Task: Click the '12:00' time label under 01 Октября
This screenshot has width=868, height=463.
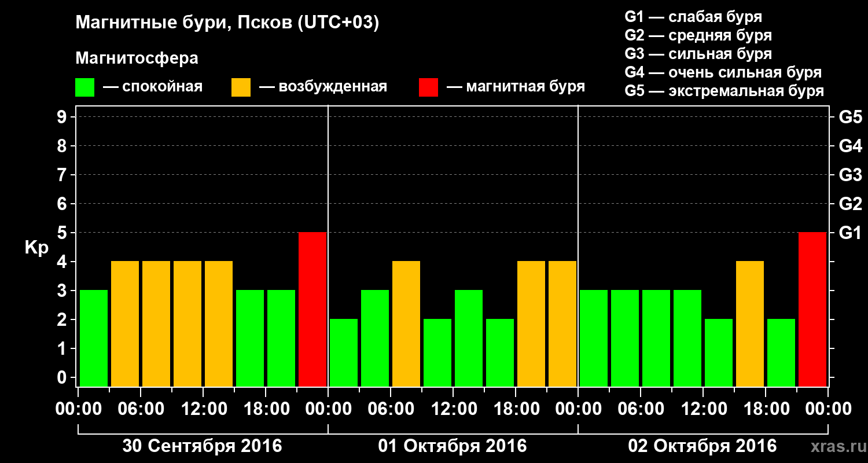Action: pyautogui.click(x=453, y=410)
